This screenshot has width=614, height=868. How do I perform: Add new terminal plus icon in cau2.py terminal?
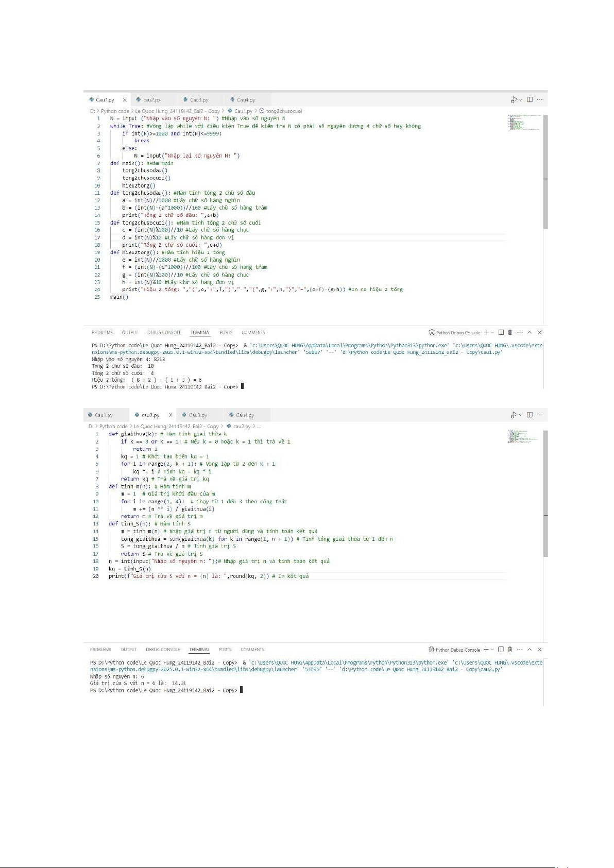point(486,650)
